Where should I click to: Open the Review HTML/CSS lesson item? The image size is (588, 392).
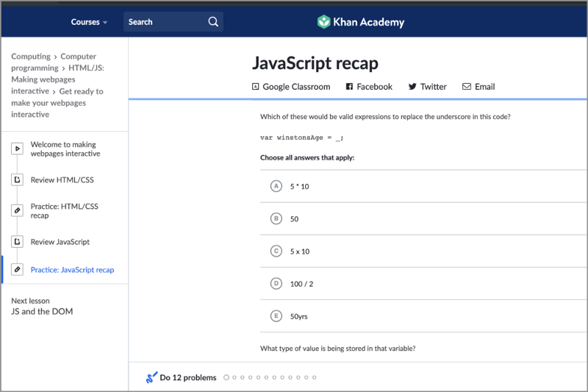coord(62,180)
